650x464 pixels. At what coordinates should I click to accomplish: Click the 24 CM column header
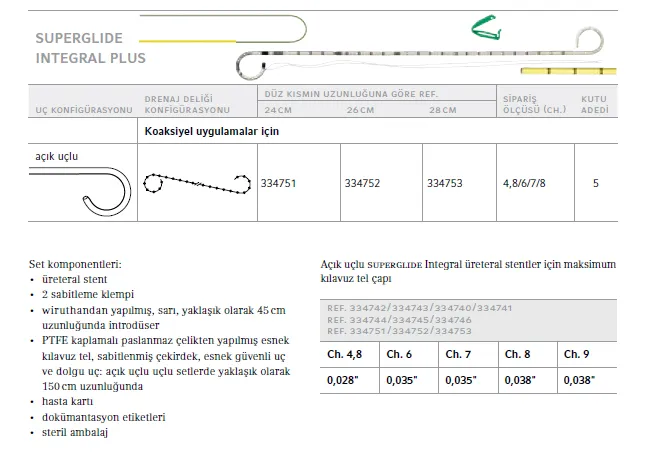pyautogui.click(x=279, y=108)
